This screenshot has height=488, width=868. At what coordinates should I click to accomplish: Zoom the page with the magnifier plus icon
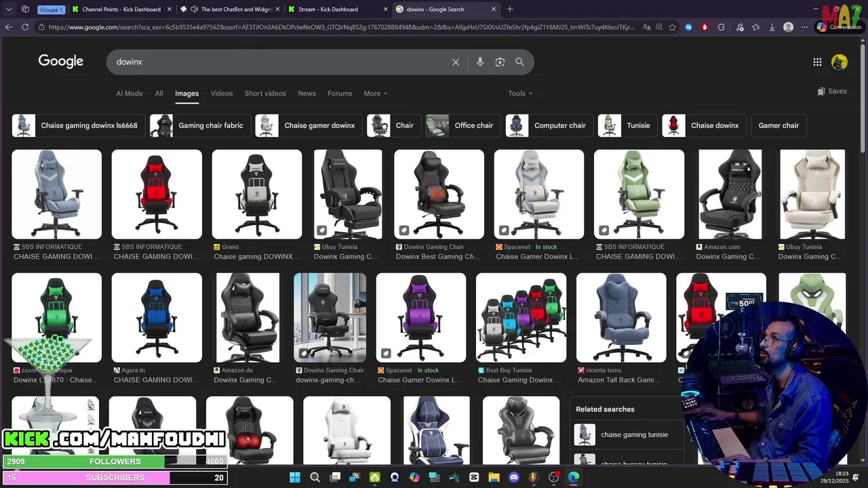[659, 27]
